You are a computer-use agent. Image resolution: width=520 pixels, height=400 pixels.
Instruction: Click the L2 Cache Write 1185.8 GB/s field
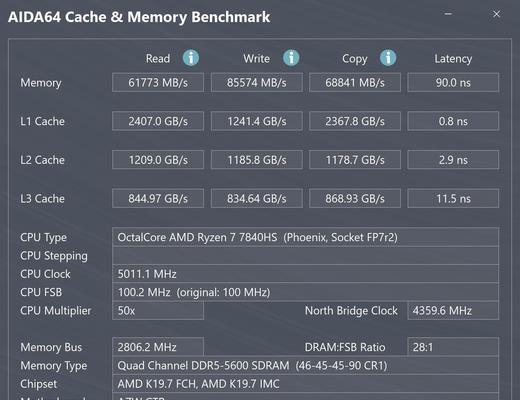coord(257,160)
